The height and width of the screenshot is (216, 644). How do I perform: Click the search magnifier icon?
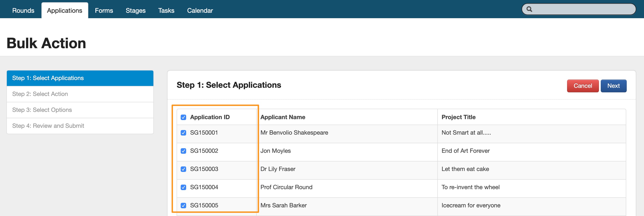click(529, 10)
